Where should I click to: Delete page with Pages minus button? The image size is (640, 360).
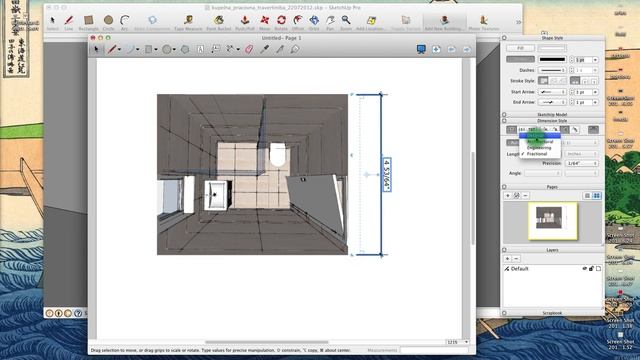525,196
